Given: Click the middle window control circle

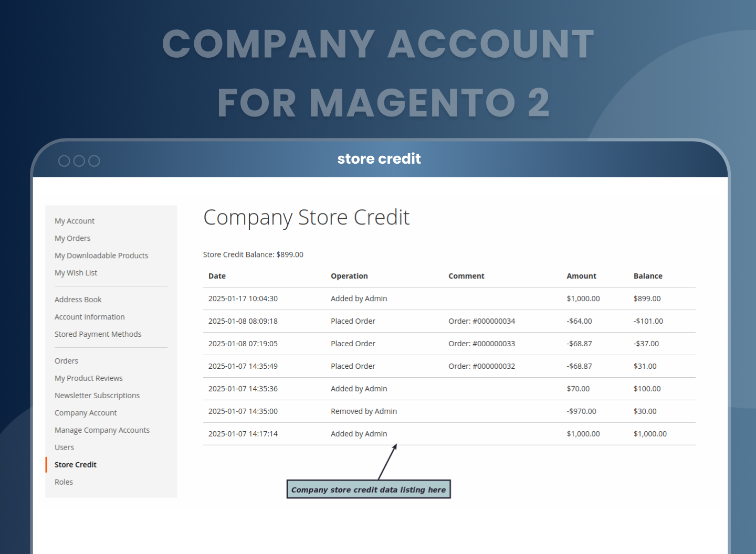Looking at the screenshot, I should [79, 161].
